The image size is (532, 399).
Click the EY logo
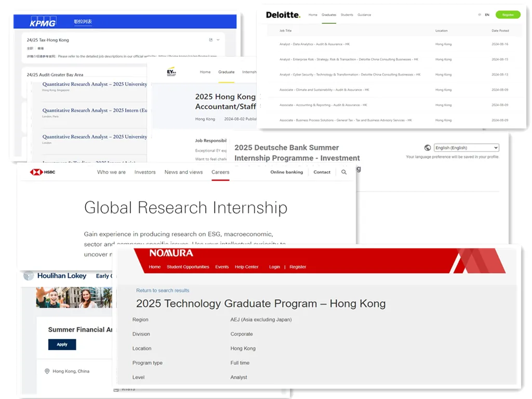point(171,72)
